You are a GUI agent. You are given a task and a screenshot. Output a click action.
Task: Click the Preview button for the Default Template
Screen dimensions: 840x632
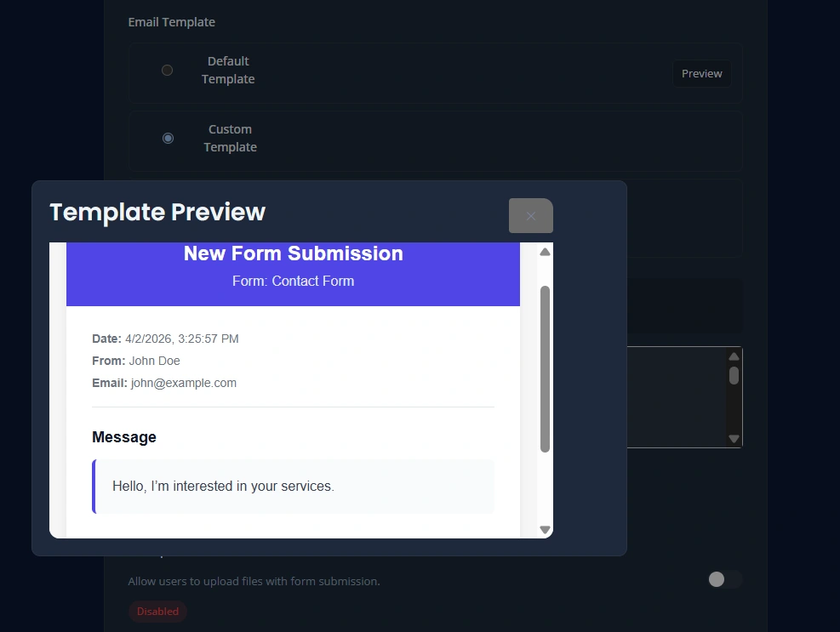coord(701,73)
